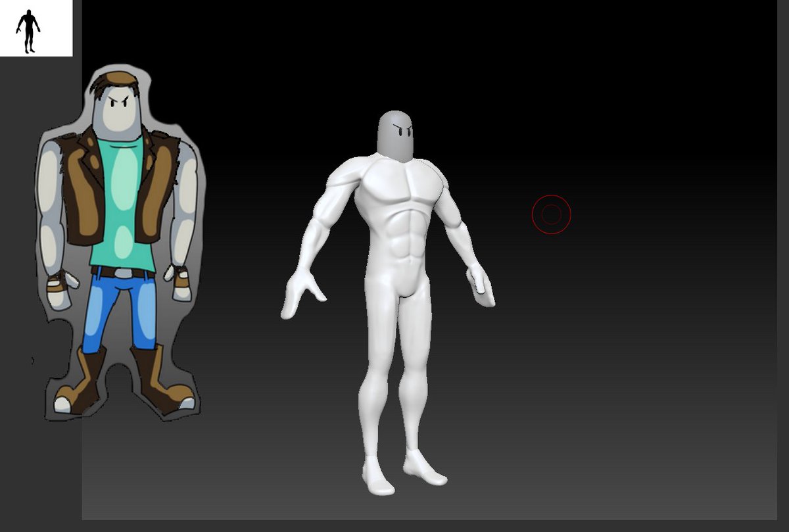
Task: Click the gray head of the 3D model
Action: pyautogui.click(x=396, y=135)
